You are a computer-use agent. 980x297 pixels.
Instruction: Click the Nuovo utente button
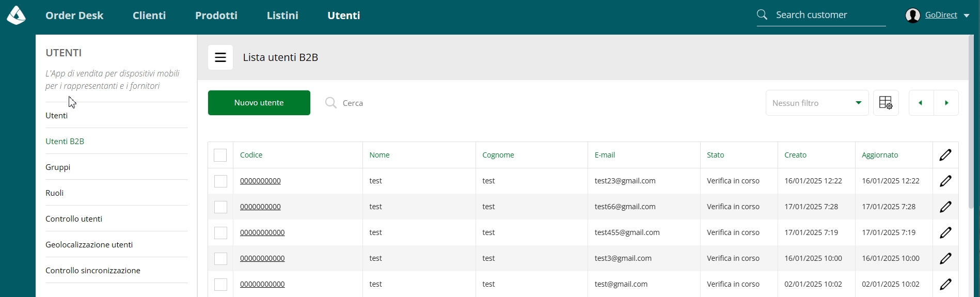coord(259,103)
